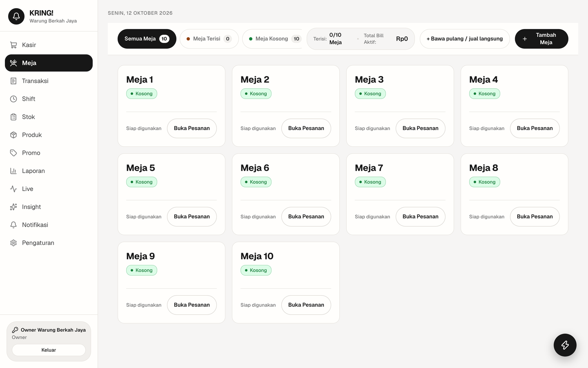Click the lightning quick-action floating button
This screenshot has height=368, width=588.
click(x=565, y=345)
